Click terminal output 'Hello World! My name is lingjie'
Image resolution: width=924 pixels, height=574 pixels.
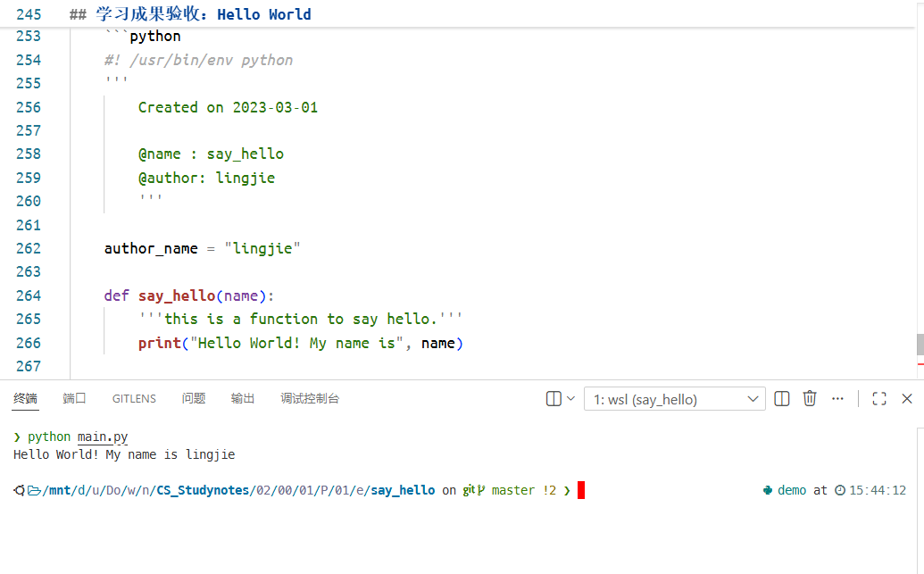click(x=124, y=454)
